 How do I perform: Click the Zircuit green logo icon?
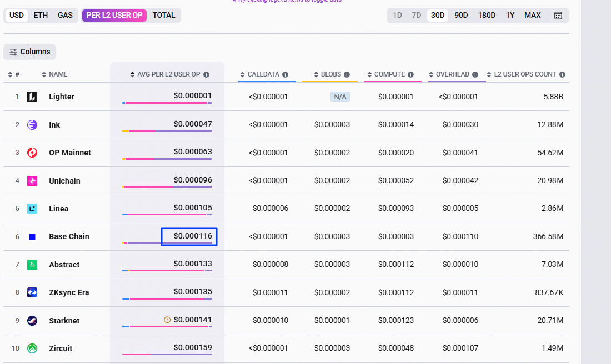[x=32, y=348]
